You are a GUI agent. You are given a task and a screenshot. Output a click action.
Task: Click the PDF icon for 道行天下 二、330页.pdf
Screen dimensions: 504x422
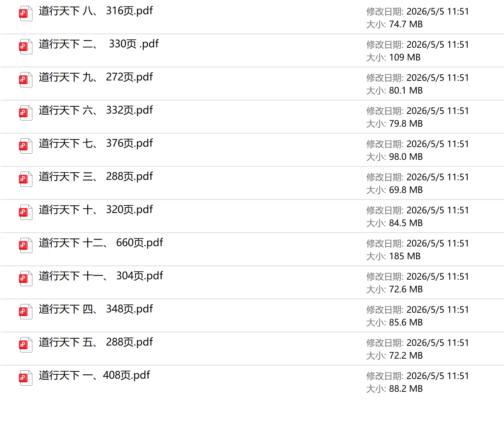pyautogui.click(x=25, y=47)
